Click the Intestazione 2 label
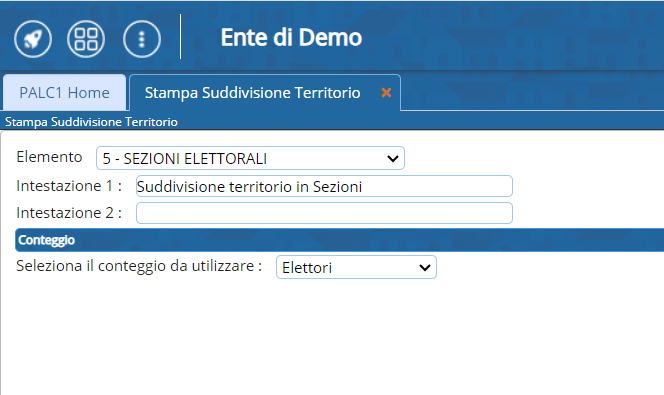 (x=69, y=213)
